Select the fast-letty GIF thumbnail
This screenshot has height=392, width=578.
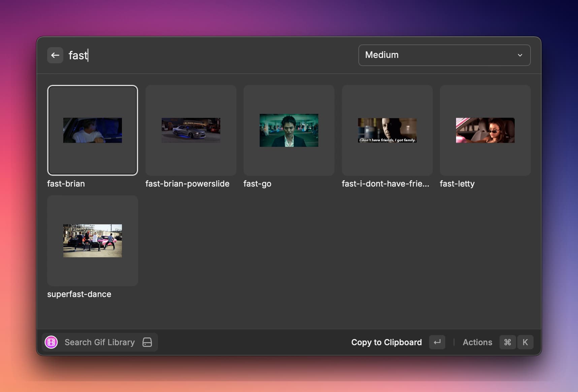[485, 130]
